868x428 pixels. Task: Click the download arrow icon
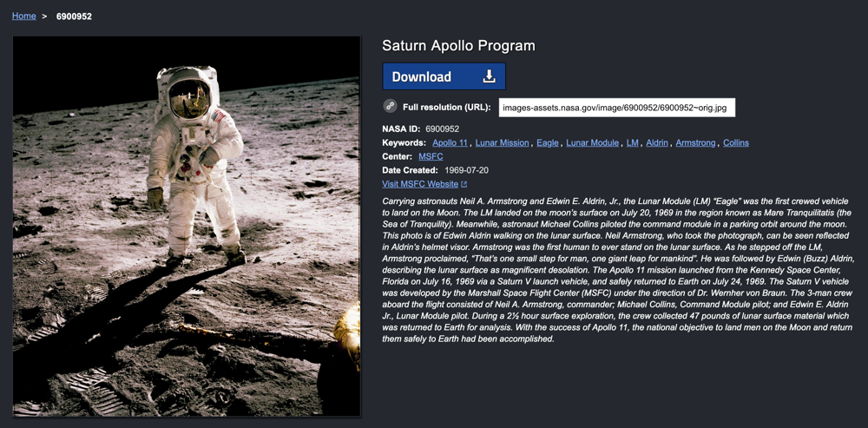coord(489,76)
